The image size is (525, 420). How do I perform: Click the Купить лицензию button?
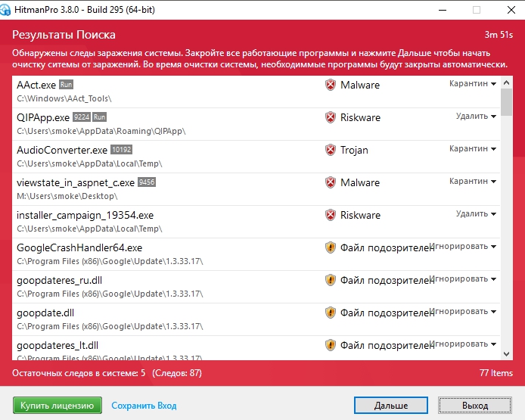point(57,406)
